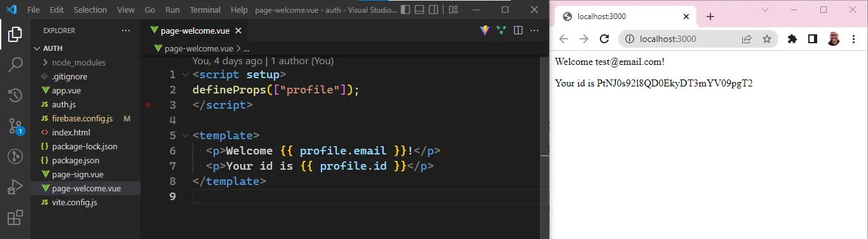The image size is (868, 239).
Task: Bookmark this tab with the star icon
Action: coord(767,39)
